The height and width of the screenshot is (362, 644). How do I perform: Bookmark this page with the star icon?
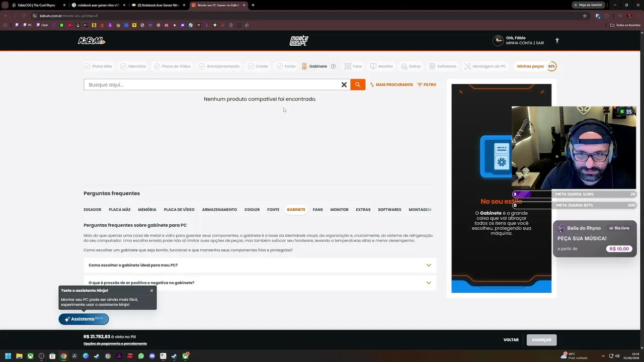click(585, 16)
